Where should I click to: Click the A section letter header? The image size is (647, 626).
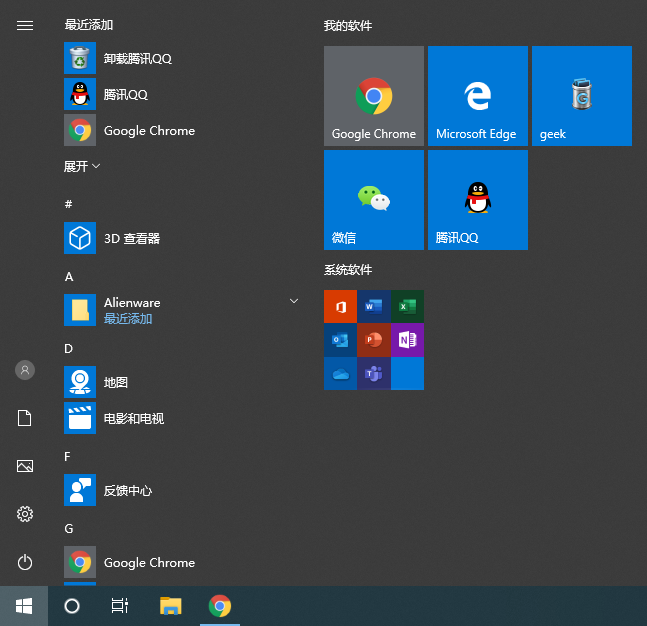click(69, 276)
